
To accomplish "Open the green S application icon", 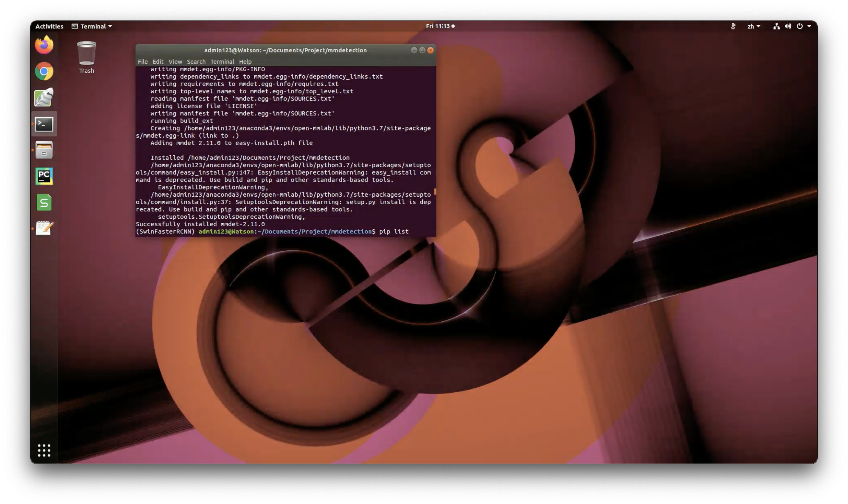I will coord(44,202).
